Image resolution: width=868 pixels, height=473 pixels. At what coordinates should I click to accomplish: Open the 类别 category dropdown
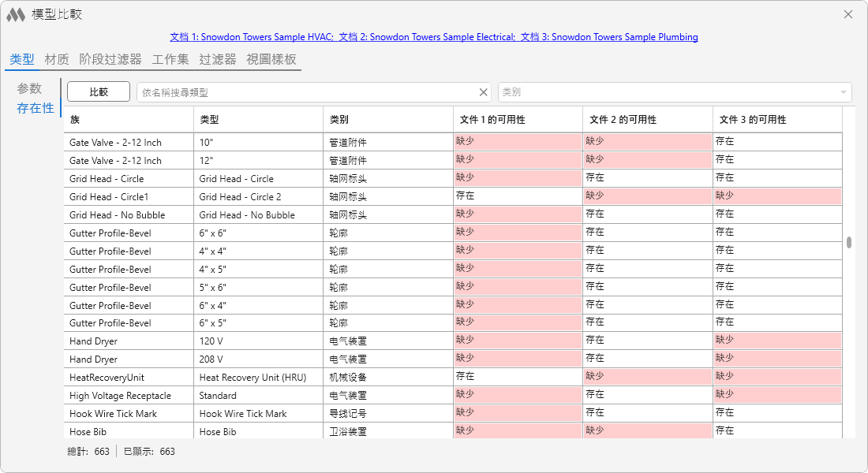(675, 92)
